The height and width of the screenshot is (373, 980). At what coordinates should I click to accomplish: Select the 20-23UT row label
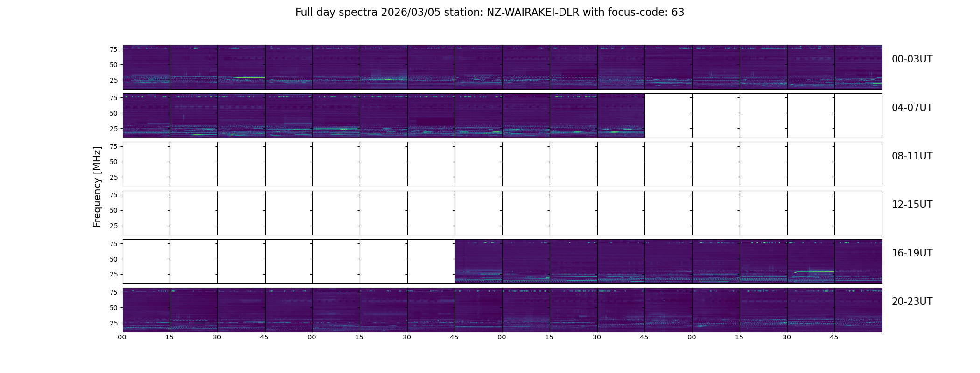(912, 302)
